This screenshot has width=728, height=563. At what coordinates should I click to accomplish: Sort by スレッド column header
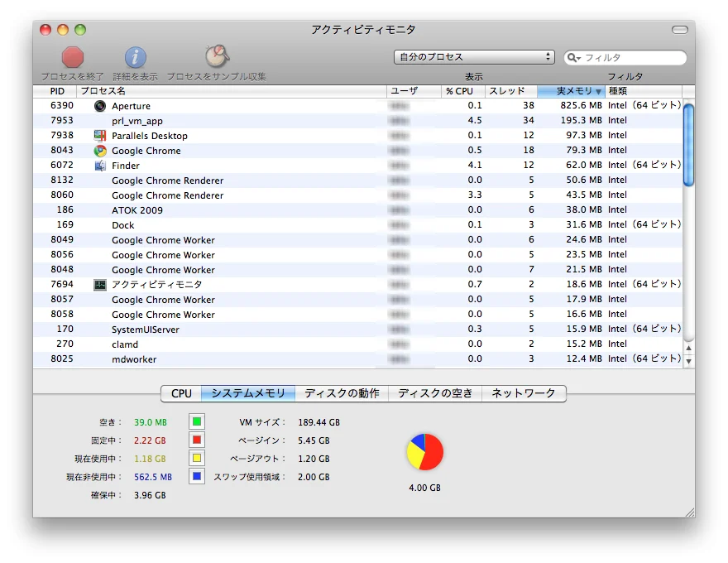coord(510,91)
